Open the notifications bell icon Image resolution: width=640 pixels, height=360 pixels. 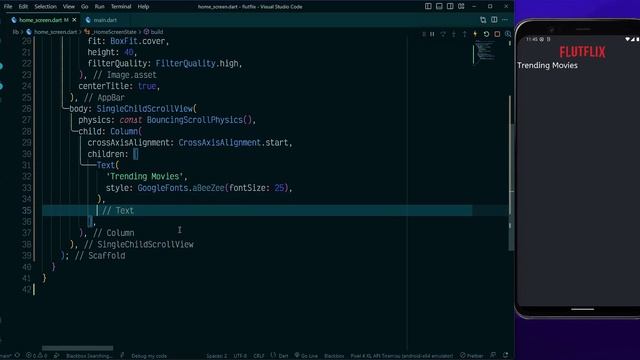506,355
